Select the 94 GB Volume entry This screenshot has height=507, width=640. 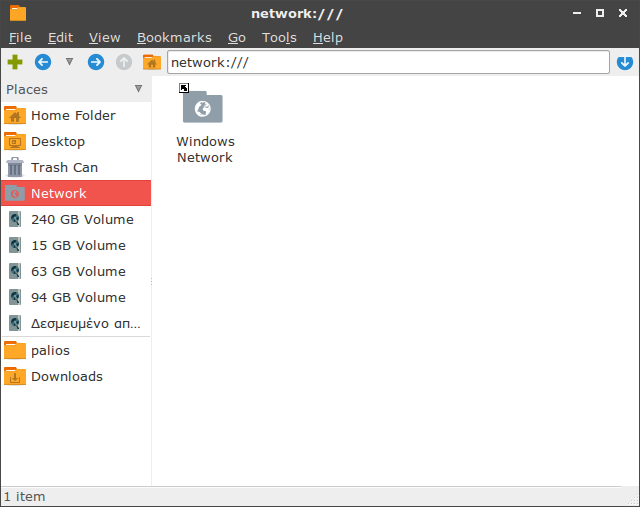click(76, 297)
